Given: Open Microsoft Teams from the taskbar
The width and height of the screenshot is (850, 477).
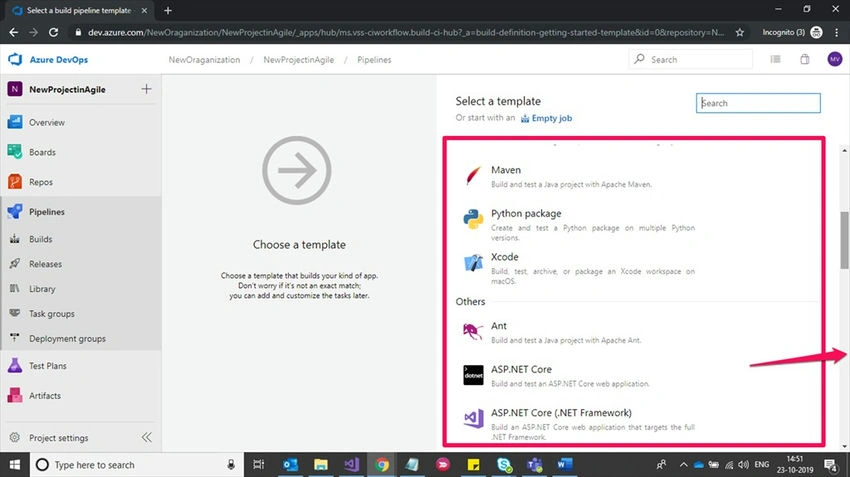Looking at the screenshot, I should point(535,465).
